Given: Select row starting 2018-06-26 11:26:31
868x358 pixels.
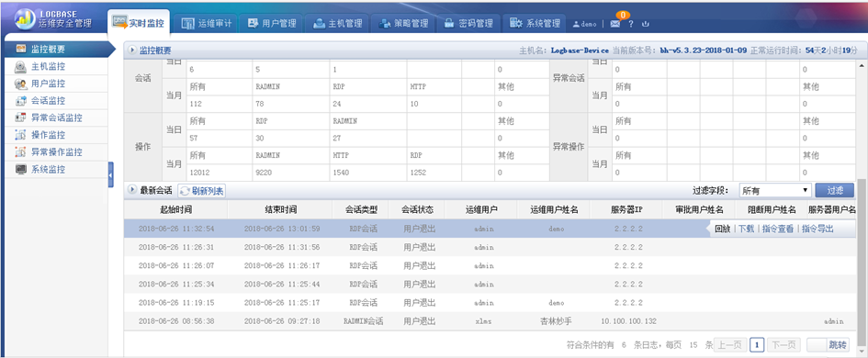Looking at the screenshot, I should pyautogui.click(x=490, y=247).
